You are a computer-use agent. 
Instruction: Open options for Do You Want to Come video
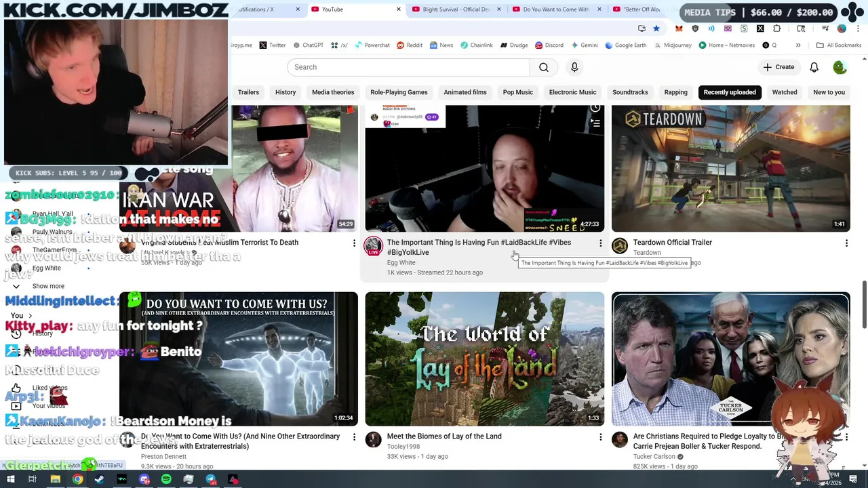click(354, 437)
